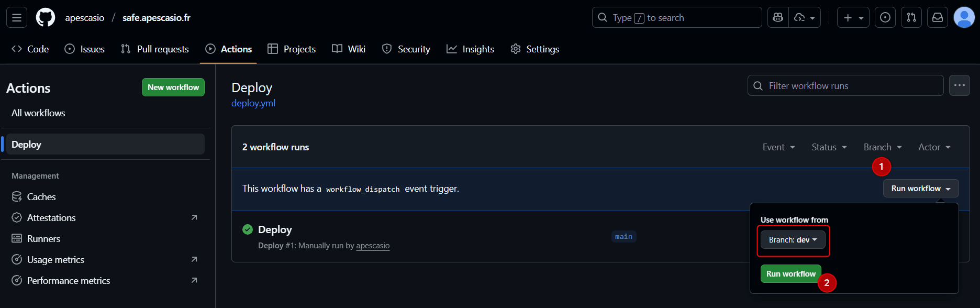View your issues icon in header

point(885,18)
